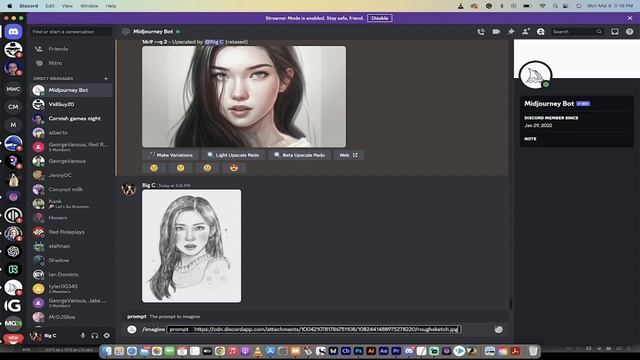
Task: Deafen with the headphones icon
Action: pyautogui.click(x=95, y=336)
